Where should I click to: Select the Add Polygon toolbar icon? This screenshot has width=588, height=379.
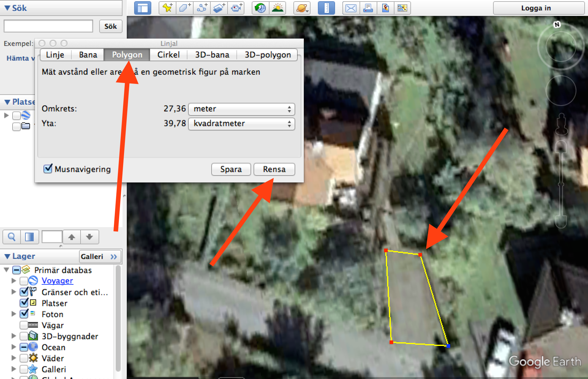(x=184, y=8)
